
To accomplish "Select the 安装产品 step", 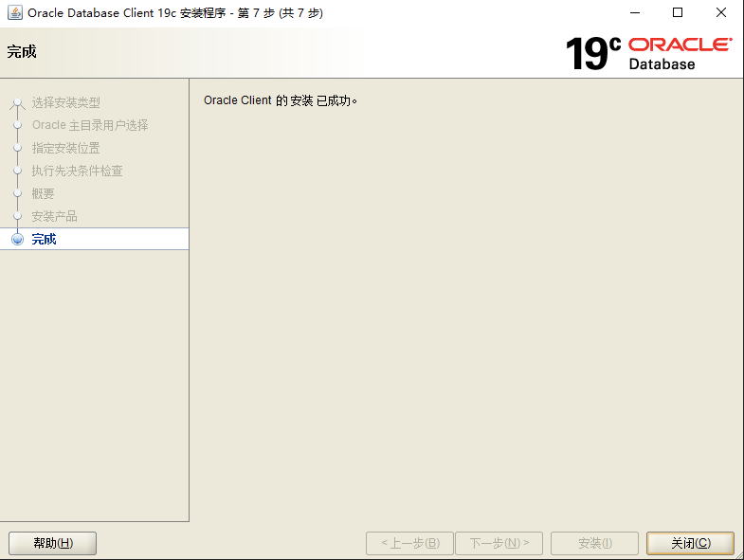I will click(x=55, y=216).
